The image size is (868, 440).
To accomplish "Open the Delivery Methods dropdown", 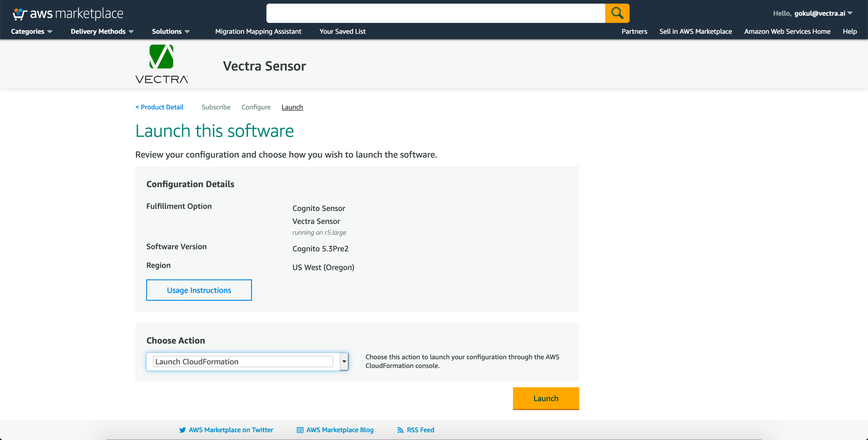I will click(102, 31).
